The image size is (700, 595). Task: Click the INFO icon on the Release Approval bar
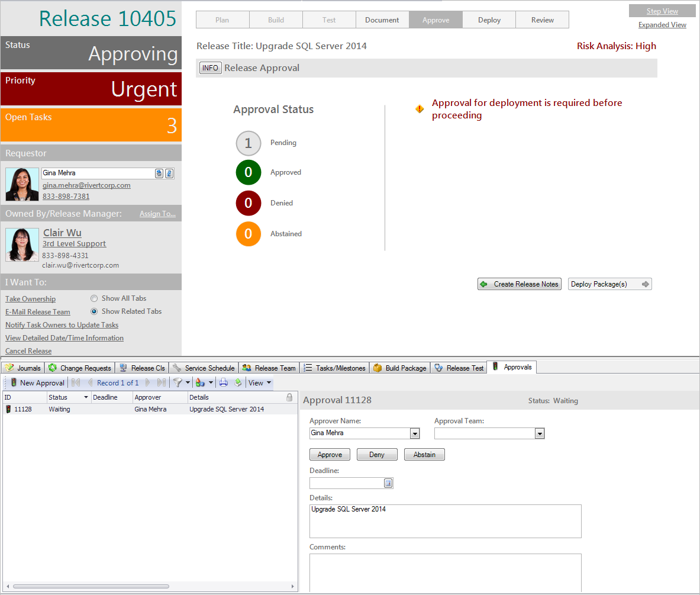click(210, 67)
